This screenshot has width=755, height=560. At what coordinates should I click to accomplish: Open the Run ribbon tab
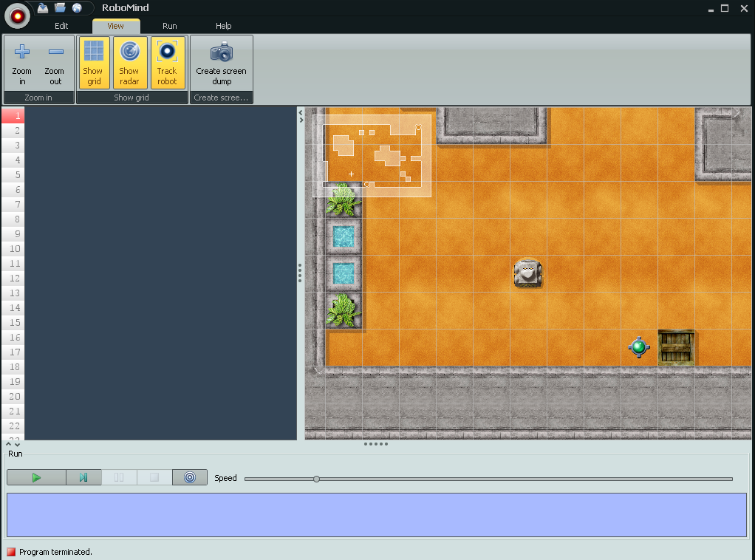(x=169, y=26)
